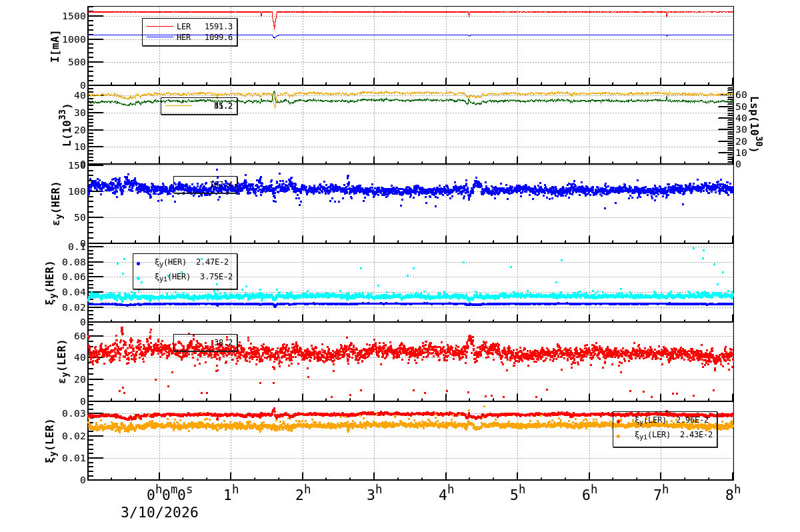Click the 30 tick on the Lsp right axis
Screen dimensions: 800x532
point(740,129)
